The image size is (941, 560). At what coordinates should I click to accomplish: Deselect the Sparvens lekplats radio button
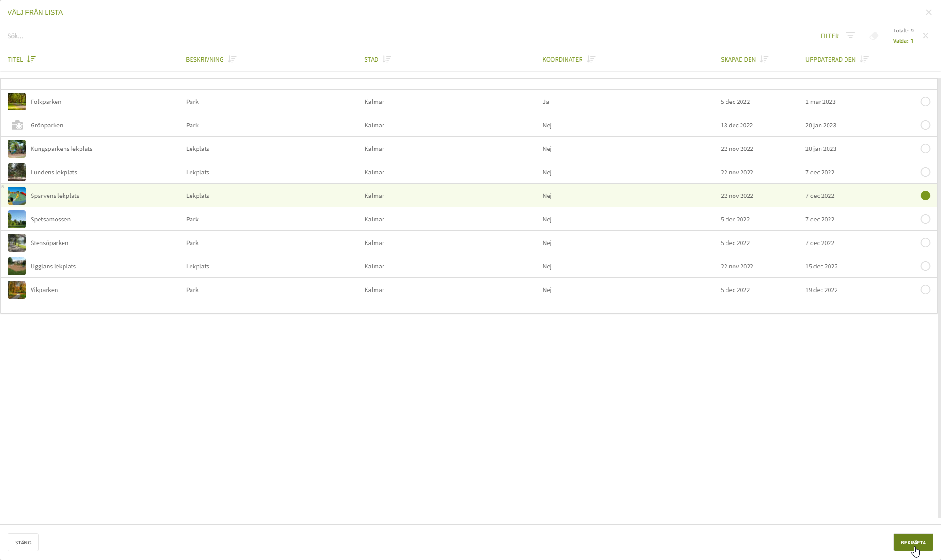tap(925, 196)
